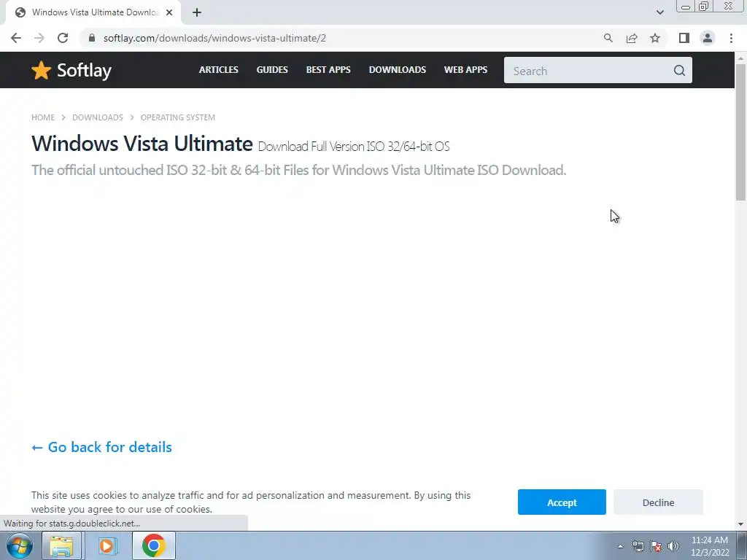Open the DOWNLOADS nav menu item
747x560 pixels.
coord(398,69)
